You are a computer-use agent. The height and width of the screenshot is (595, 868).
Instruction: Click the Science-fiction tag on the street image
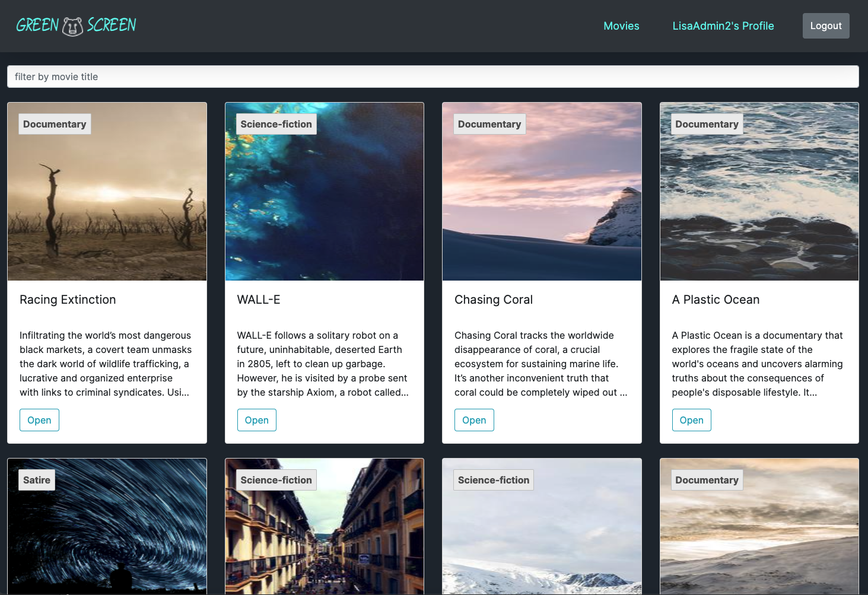click(276, 480)
